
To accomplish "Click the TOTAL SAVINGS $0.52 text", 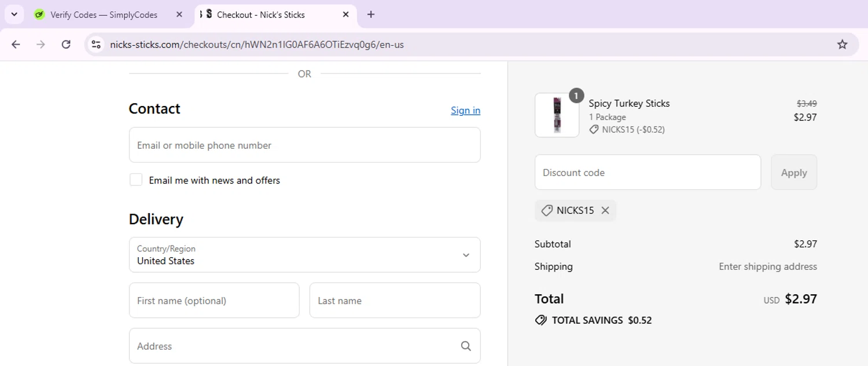I will (602, 320).
